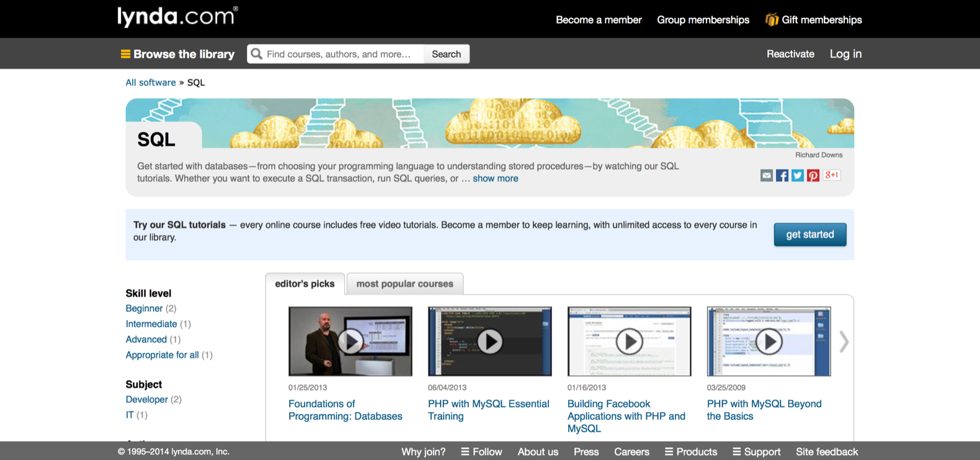Click the Subject heading
Screen dimensions: 980x460
[144, 384]
